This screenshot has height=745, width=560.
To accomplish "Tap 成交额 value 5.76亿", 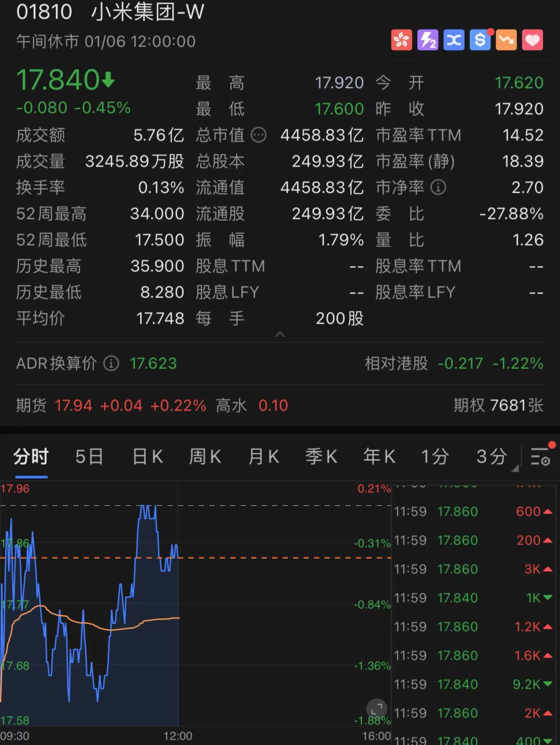I will tap(159, 135).
